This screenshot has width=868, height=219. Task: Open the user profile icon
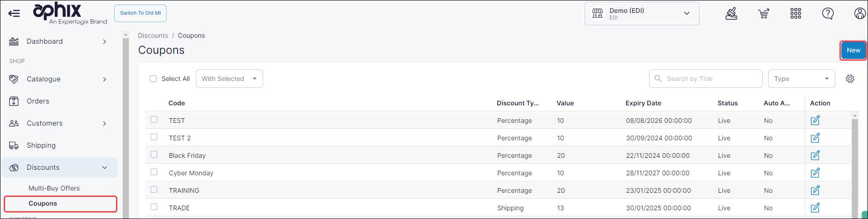(859, 13)
